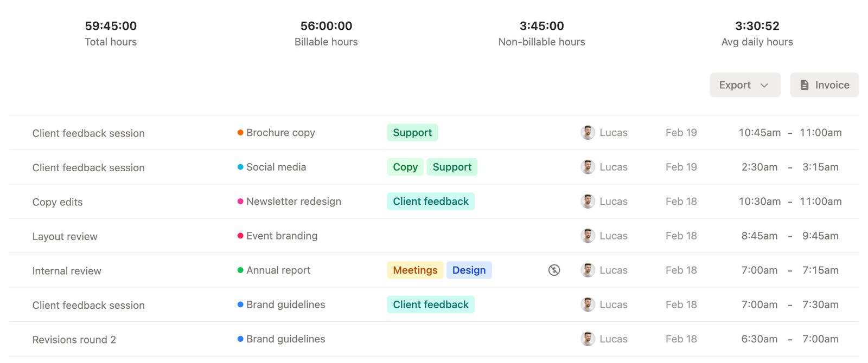Viewport: 868px width, 363px height.
Task: Click the Export button's chevron arrow
Action: [x=765, y=85]
